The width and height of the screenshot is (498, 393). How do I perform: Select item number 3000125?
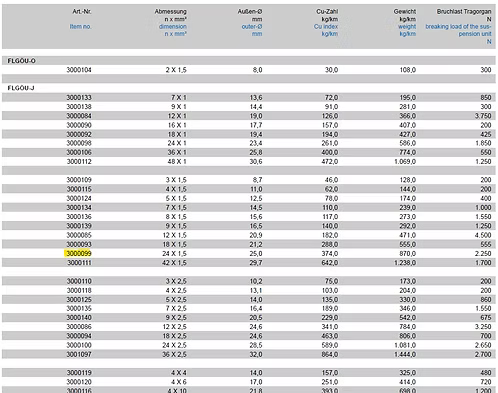pos(79,299)
